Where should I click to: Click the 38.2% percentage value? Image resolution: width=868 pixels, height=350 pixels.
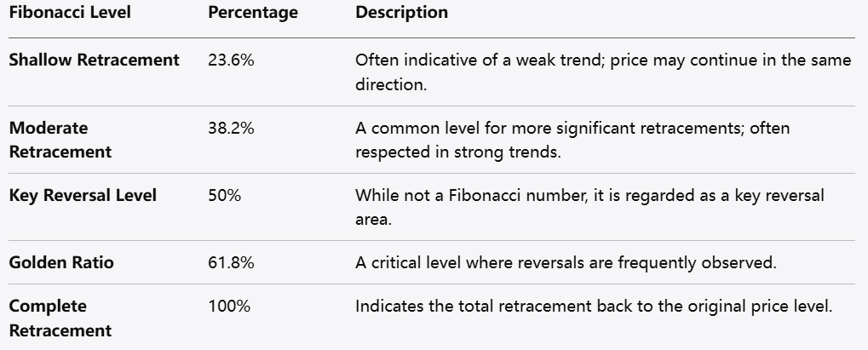coord(231,128)
